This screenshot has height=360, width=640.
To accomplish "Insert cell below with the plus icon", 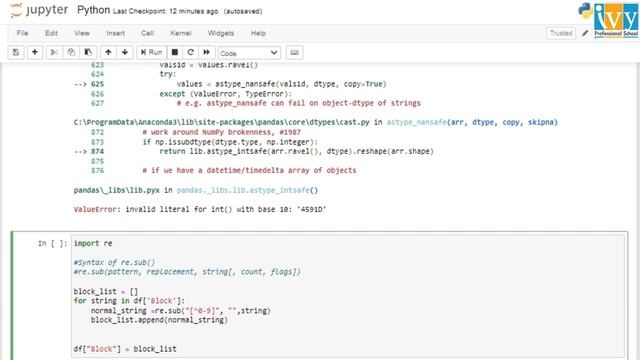I will (35, 52).
